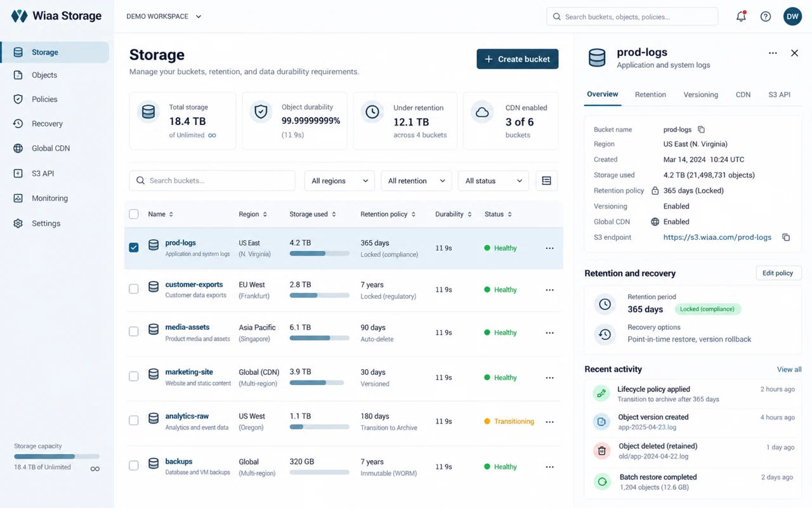This screenshot has width=812, height=508.
Task: Click the sidebar Storage capacity progress bar
Action: click(56, 457)
